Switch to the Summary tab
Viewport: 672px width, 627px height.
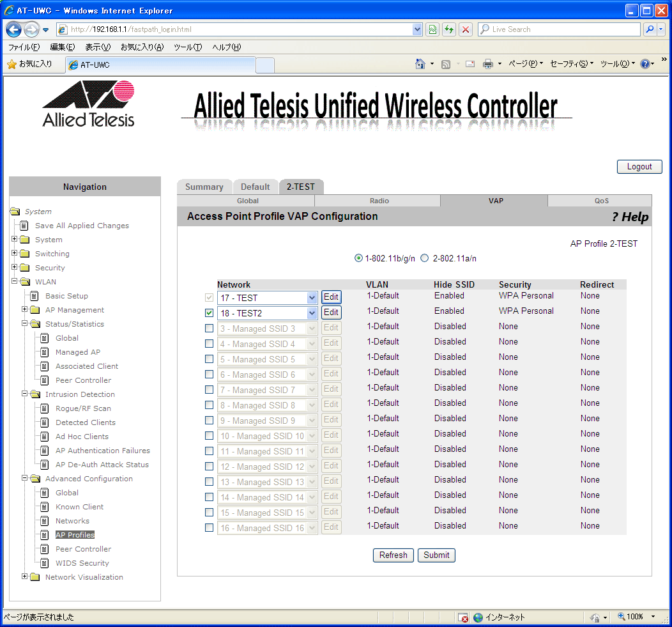204,187
